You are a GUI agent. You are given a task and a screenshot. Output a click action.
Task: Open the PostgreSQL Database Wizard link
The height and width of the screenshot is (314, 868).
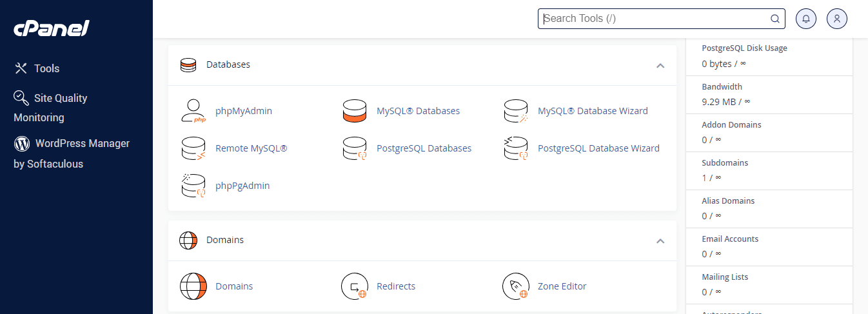[598, 148]
